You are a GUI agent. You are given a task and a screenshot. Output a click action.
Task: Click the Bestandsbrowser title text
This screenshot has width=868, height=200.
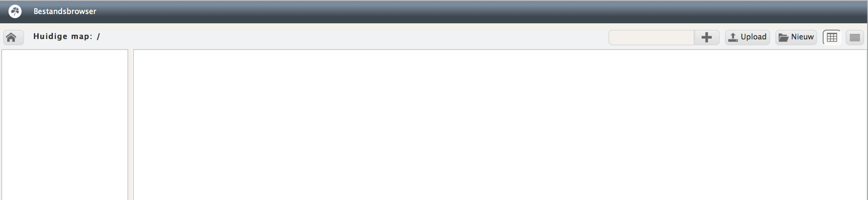[x=65, y=11]
